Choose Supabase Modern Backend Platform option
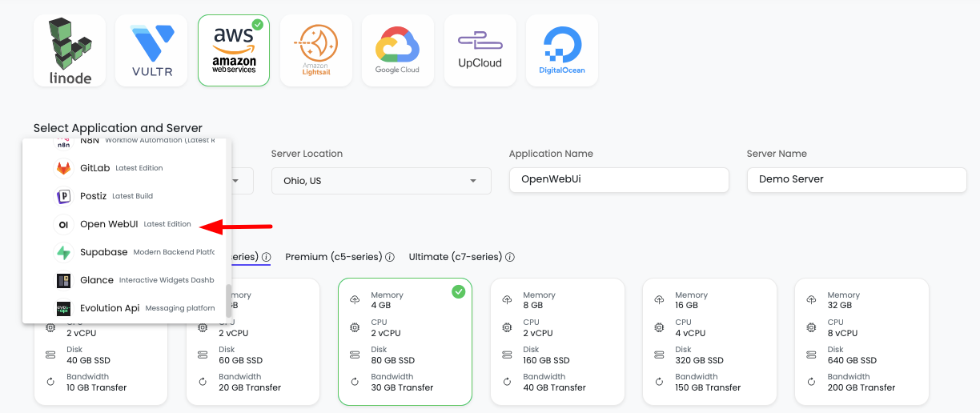The image size is (980, 413). 124,252
